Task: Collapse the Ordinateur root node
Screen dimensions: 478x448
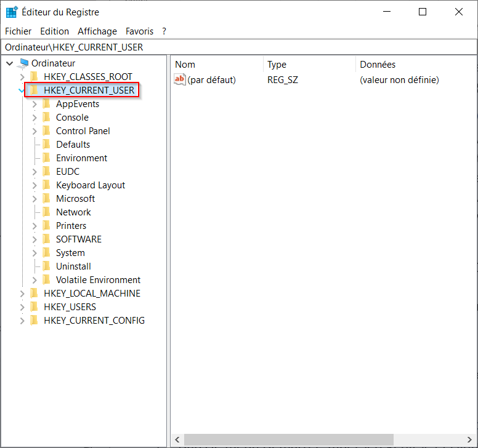Action: tap(10, 63)
